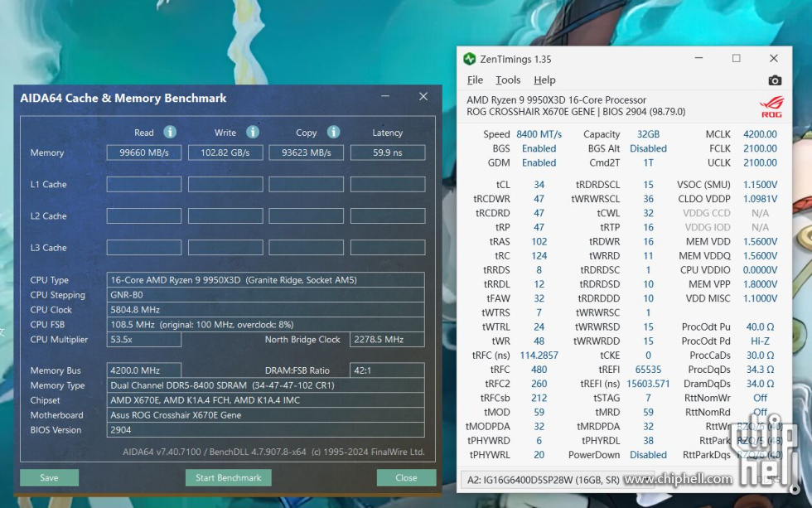The width and height of the screenshot is (812, 508).
Task: Click Start Benchmark in AIDA64
Action: pyautogui.click(x=229, y=477)
